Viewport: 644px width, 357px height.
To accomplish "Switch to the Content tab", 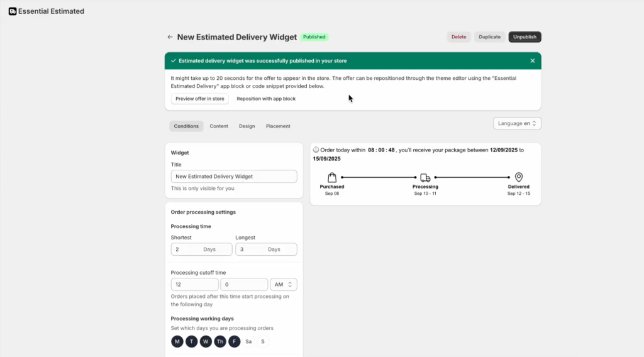I will (219, 126).
